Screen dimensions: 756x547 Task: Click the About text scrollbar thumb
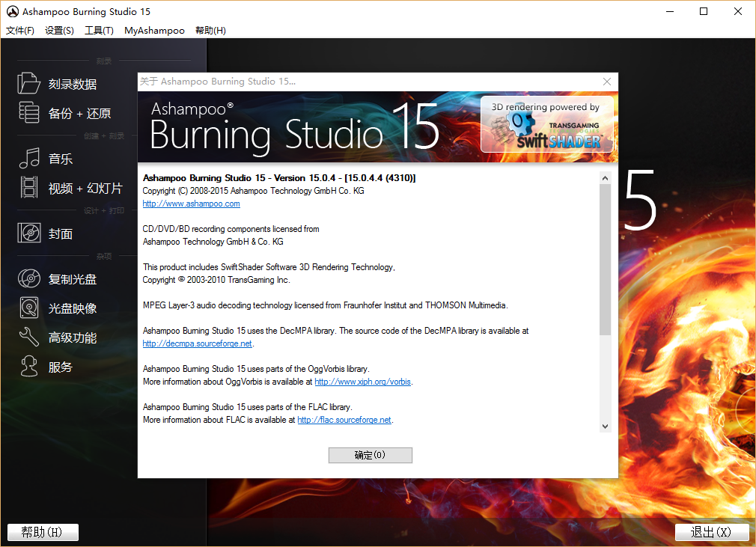[605, 258]
